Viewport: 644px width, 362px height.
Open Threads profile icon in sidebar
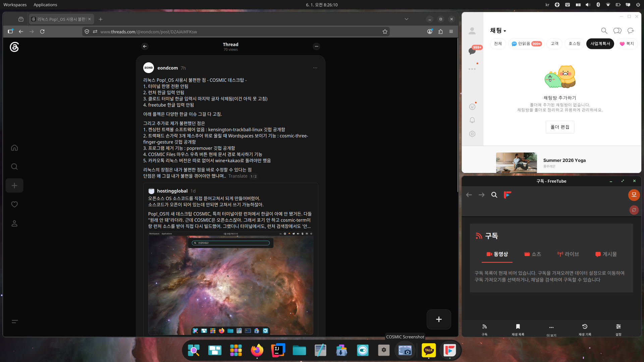(x=14, y=224)
